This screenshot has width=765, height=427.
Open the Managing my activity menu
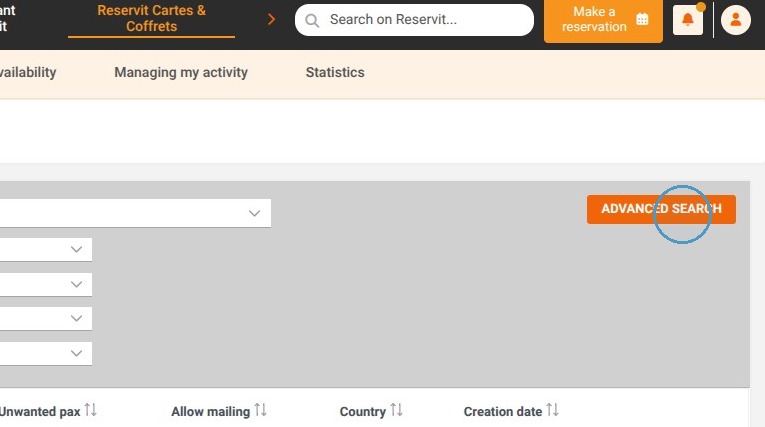[181, 72]
